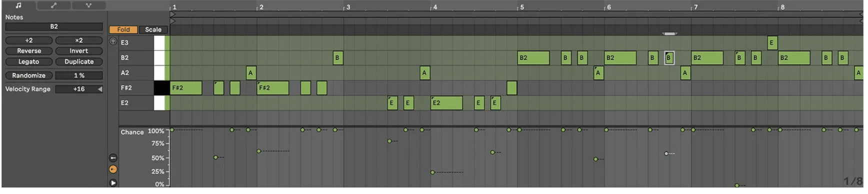
Task: Select the long F#2 note at bar 1
Action: (x=186, y=88)
